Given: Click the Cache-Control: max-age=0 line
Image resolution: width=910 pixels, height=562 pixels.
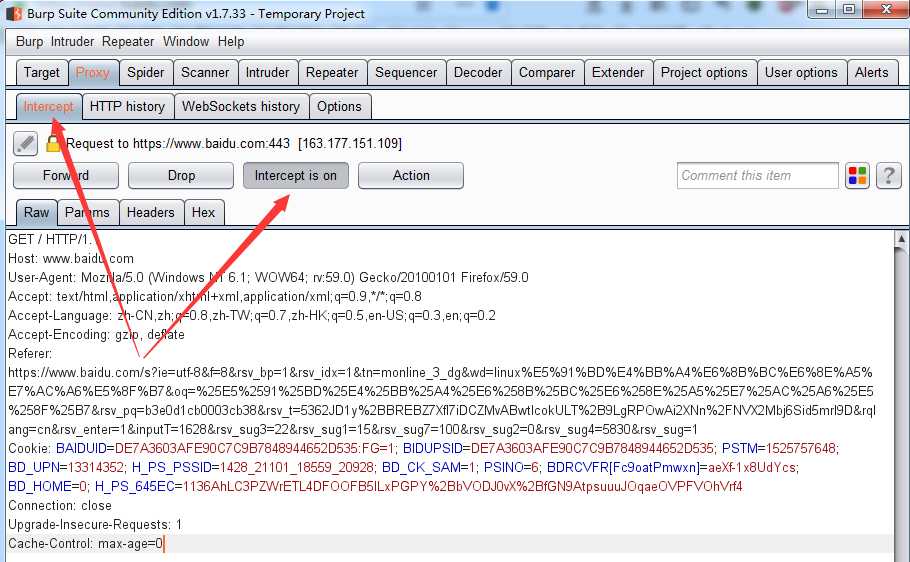Looking at the screenshot, I should [x=86, y=544].
